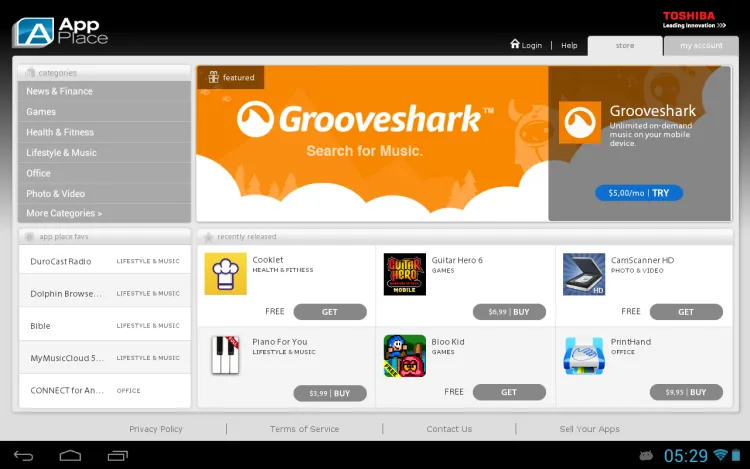Click the Bloo Kid title
This screenshot has width=750, height=469.
click(x=448, y=342)
